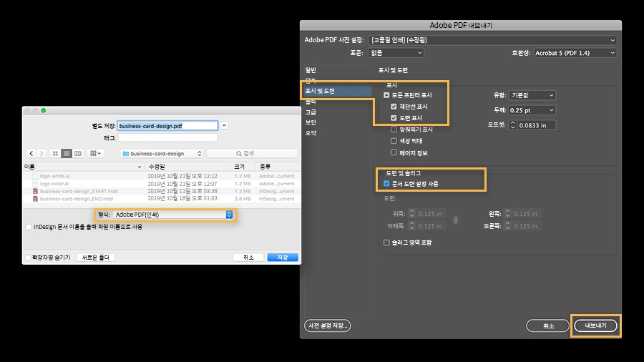The image size is (644, 362).
Task: Click the chain link icon between bleed values
Action: click(456, 220)
